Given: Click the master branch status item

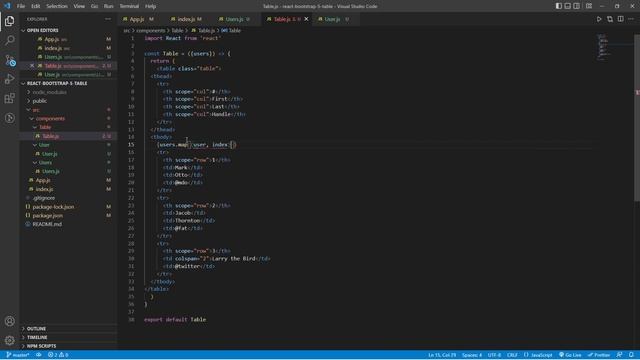Looking at the screenshot, I should 18,355.
